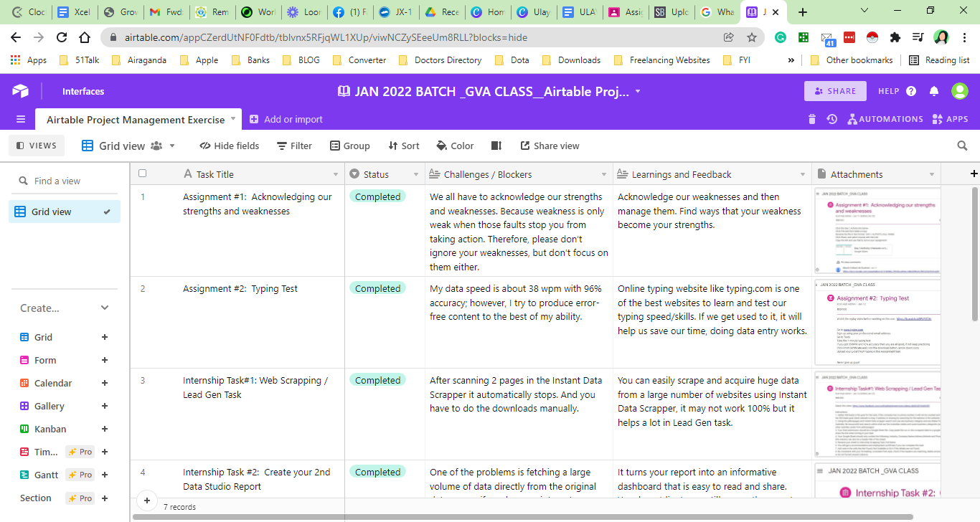Tick the select-all records checkbox
The width and height of the screenshot is (980, 522).
click(142, 174)
